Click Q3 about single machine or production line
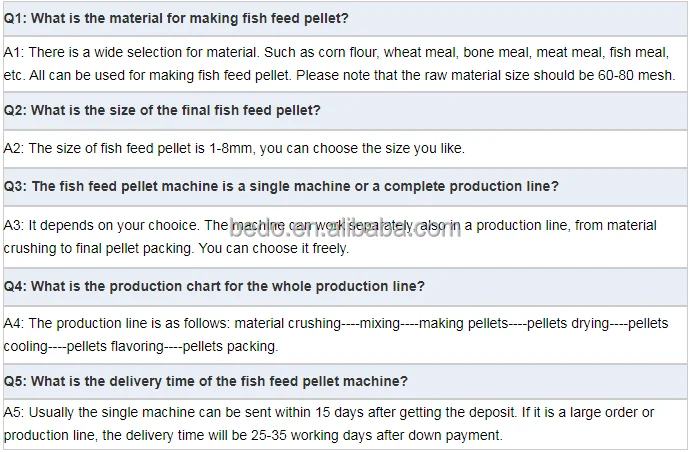The height and width of the screenshot is (452, 690). [x=345, y=187]
